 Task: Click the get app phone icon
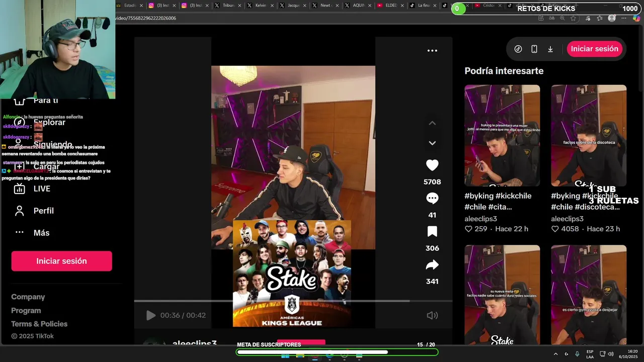534,49
